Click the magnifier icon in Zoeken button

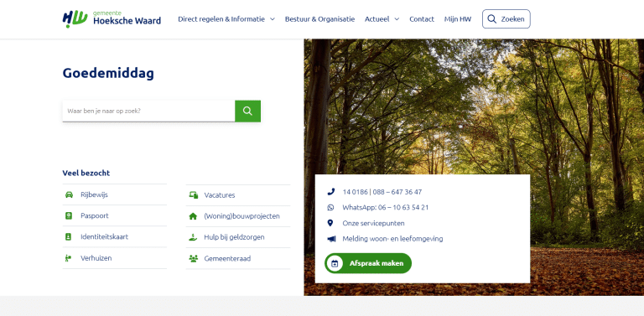click(491, 19)
